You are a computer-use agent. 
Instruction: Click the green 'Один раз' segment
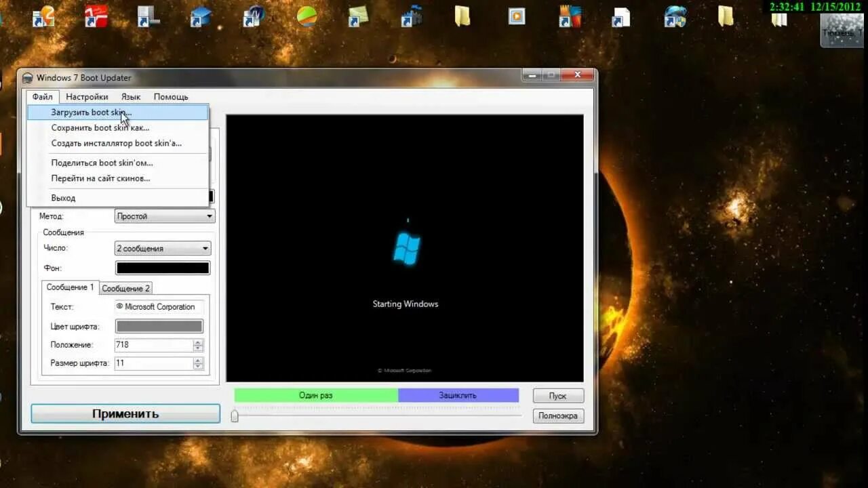[x=316, y=395]
